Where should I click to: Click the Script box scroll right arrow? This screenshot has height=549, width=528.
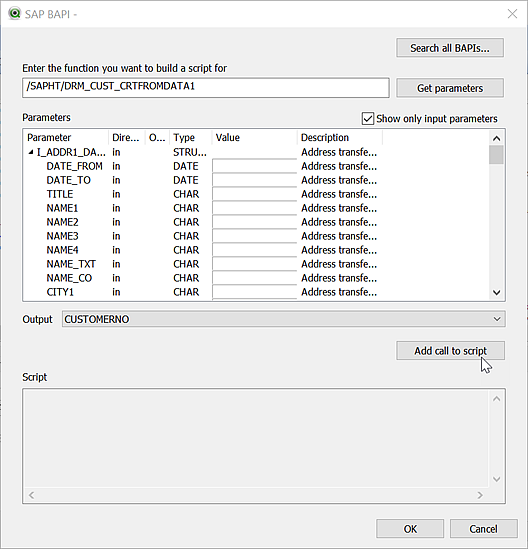pyautogui.click(x=480, y=495)
